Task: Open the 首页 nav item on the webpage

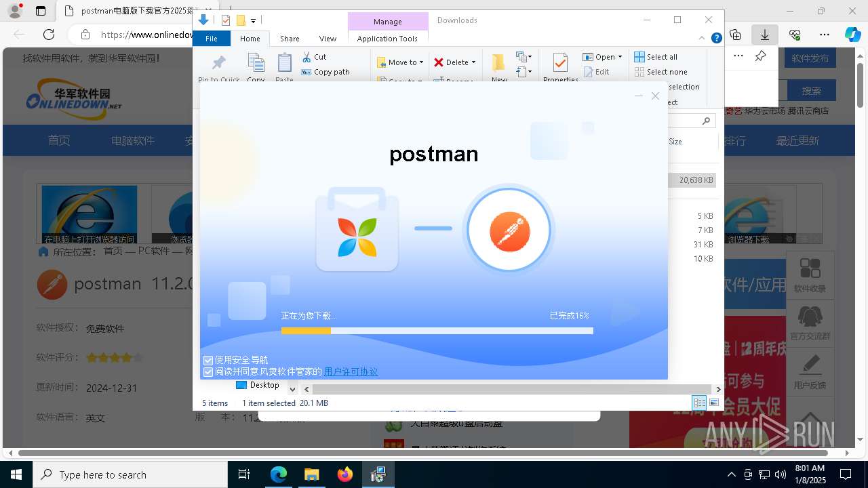Action: (x=59, y=140)
